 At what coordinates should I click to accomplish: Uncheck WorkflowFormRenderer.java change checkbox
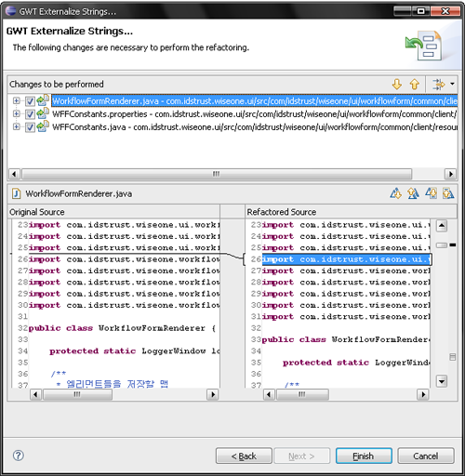[x=30, y=101]
